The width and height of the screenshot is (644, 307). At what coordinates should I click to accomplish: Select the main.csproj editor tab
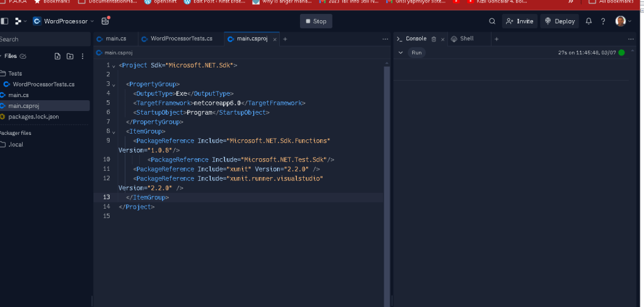252,38
